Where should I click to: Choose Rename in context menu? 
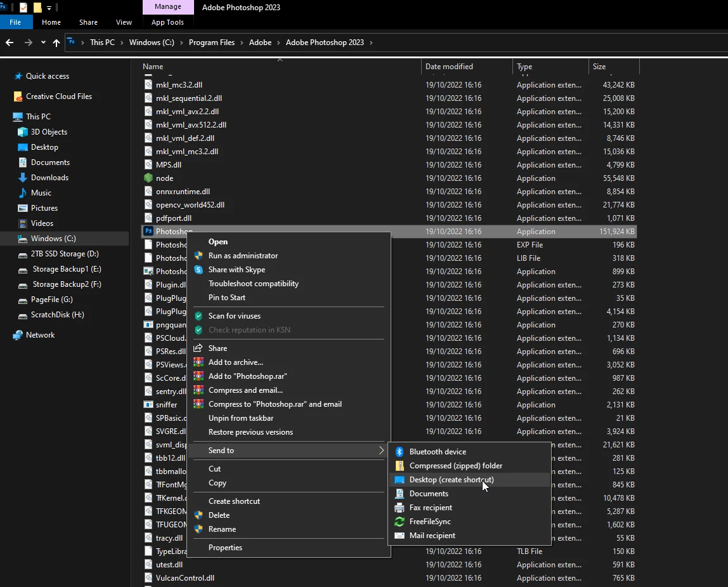(x=223, y=529)
